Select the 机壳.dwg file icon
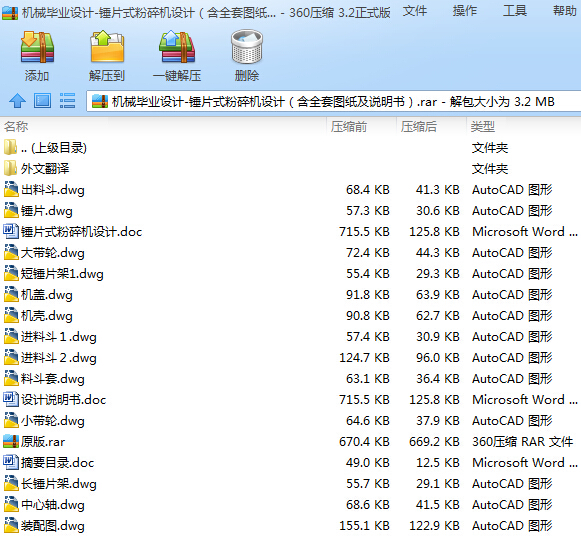 point(11,315)
